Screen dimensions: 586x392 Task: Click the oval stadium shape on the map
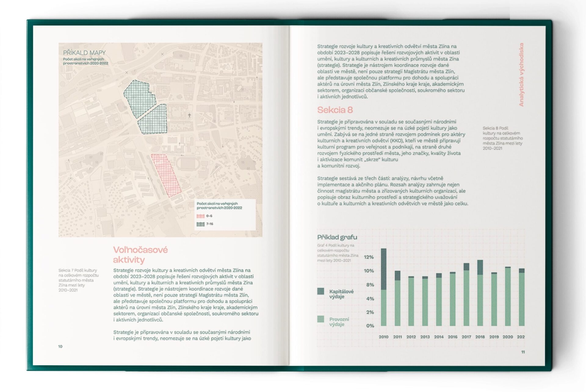coord(188,164)
